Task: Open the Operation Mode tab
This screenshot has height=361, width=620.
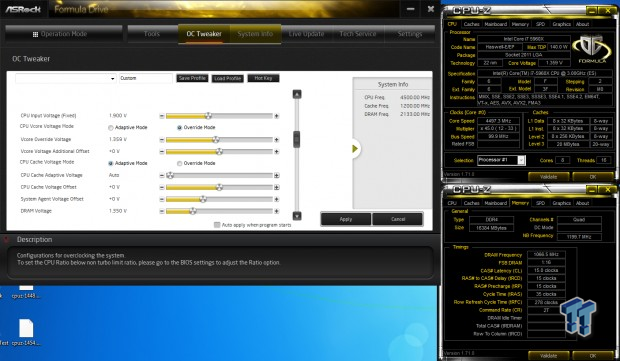Action: pyautogui.click(x=64, y=34)
